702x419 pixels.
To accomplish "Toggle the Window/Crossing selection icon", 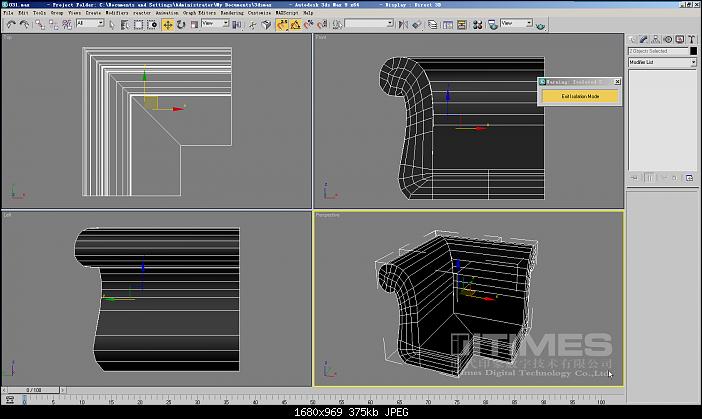I will 152,25.
